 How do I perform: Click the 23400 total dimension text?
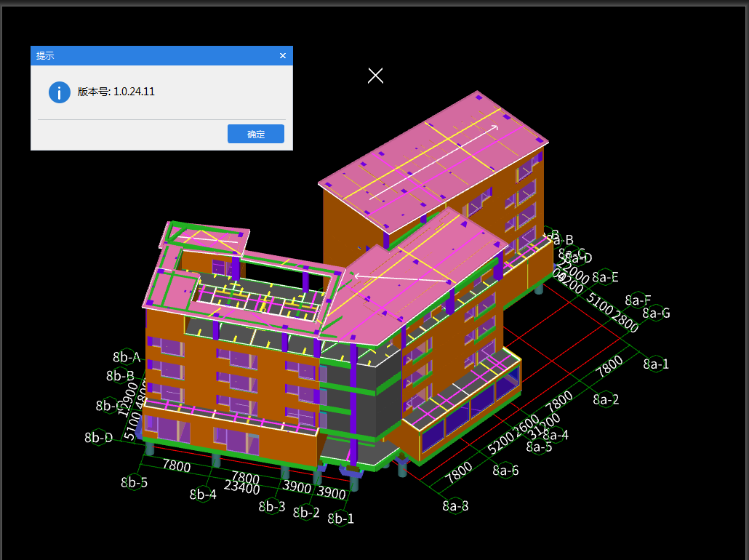[x=241, y=487]
